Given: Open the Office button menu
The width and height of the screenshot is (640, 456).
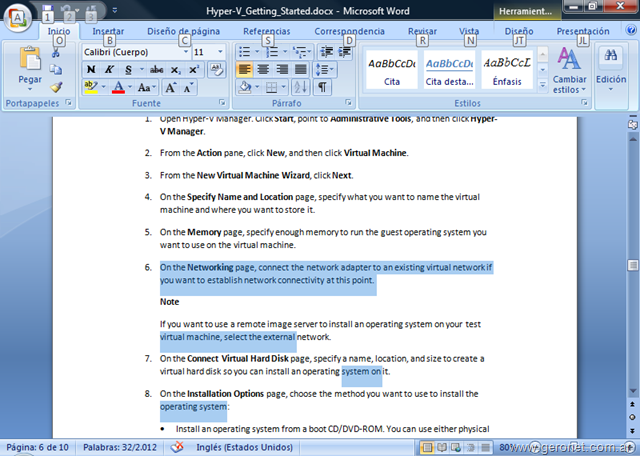Looking at the screenshot, I should pos(18,18).
